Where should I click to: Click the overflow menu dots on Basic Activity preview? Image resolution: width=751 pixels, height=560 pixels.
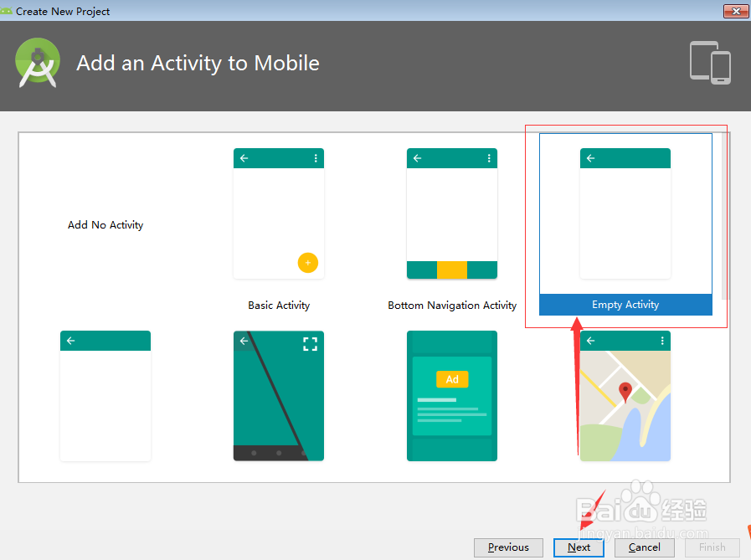[316, 157]
